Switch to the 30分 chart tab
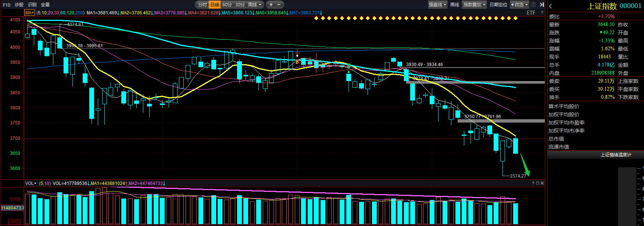The width and height of the screenshot is (644, 226). tap(240, 5)
